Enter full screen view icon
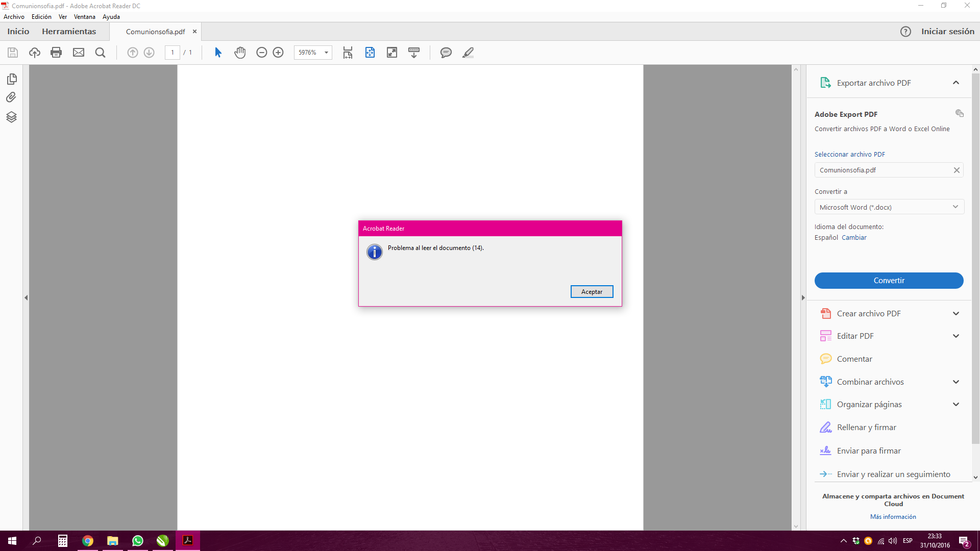The image size is (980, 551). tap(392, 53)
